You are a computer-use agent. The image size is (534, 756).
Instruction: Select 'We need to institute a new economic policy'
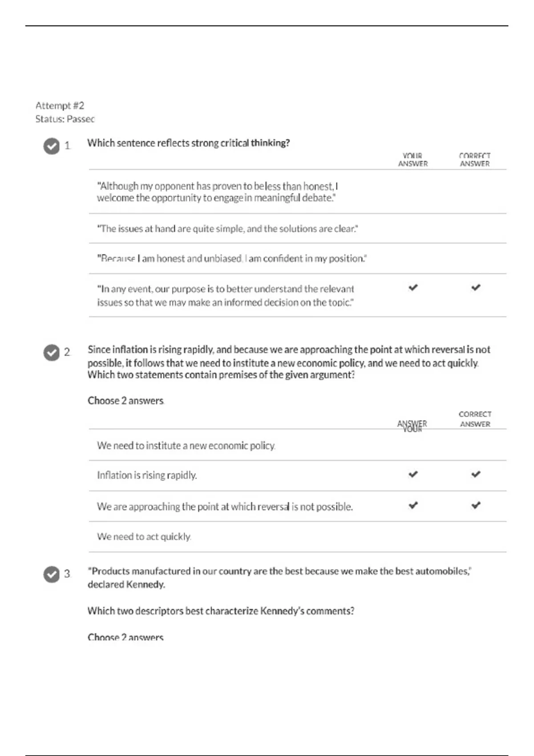(x=186, y=446)
